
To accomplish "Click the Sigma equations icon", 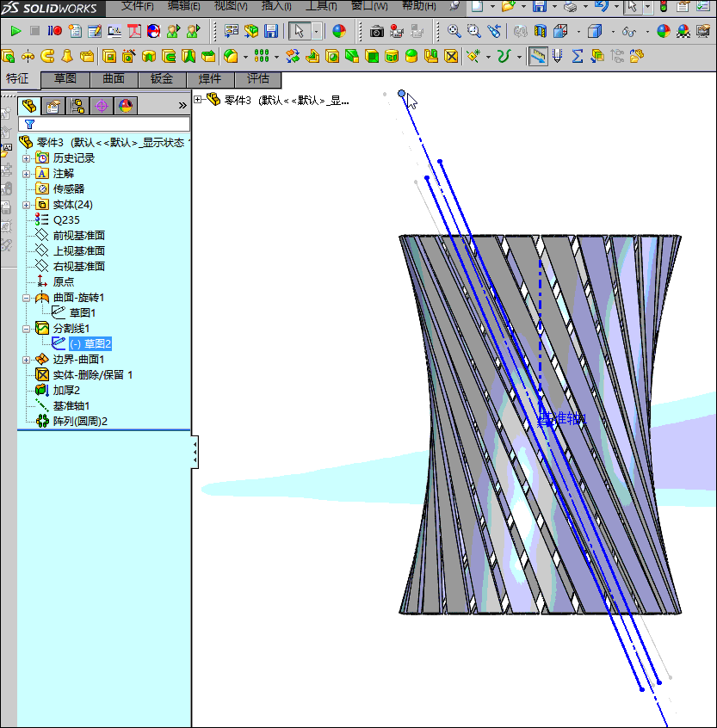I will pyautogui.click(x=578, y=56).
